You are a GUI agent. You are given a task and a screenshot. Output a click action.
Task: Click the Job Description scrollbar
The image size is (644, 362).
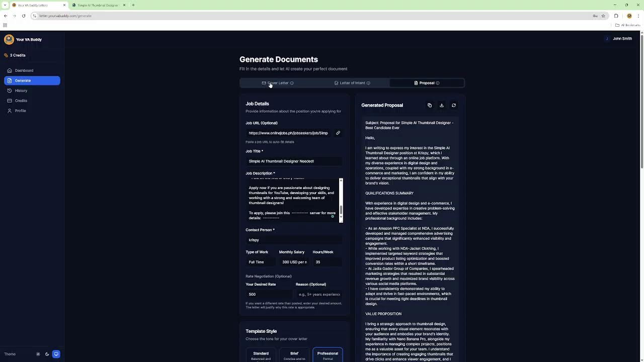(x=341, y=200)
